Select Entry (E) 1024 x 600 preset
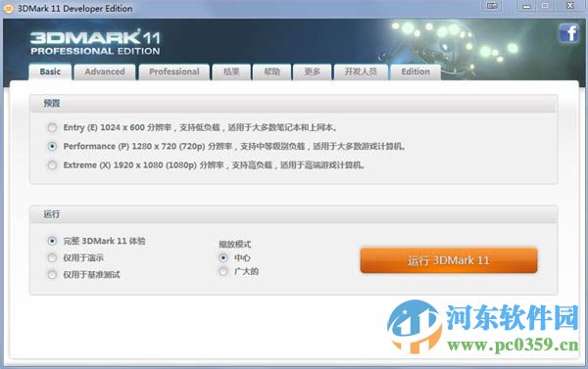The height and width of the screenshot is (369, 588). click(x=52, y=128)
